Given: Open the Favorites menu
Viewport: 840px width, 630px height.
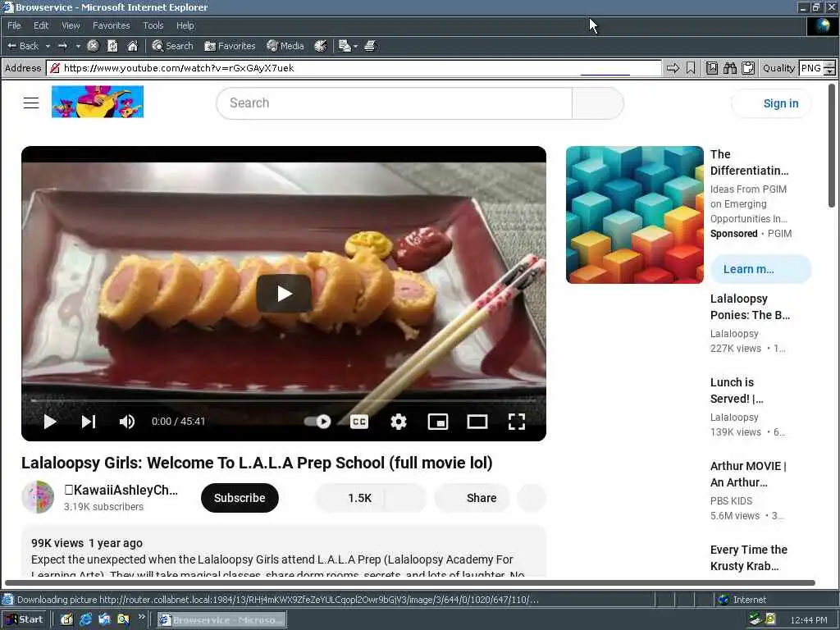Looking at the screenshot, I should click(x=111, y=25).
